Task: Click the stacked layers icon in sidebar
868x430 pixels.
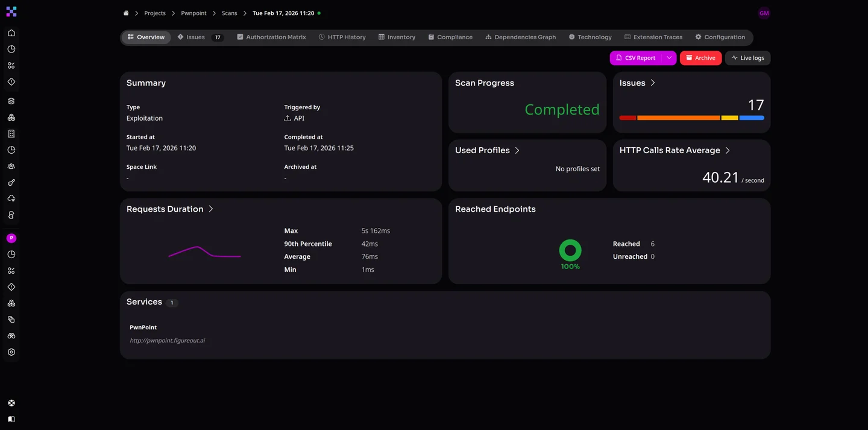Action: [x=11, y=101]
